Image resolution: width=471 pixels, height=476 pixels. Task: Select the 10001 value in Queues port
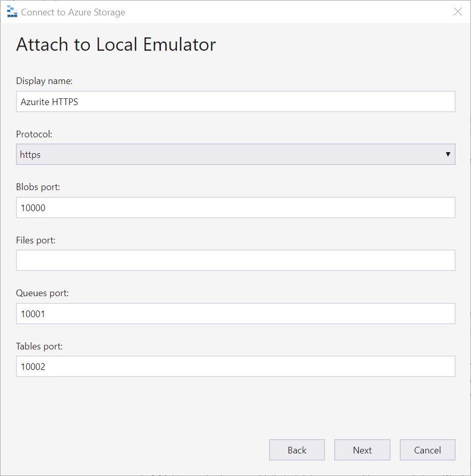pos(33,313)
